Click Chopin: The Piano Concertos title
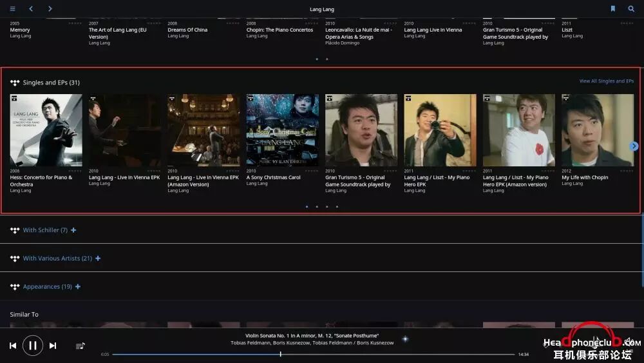This screenshot has width=644, height=363. (279, 30)
